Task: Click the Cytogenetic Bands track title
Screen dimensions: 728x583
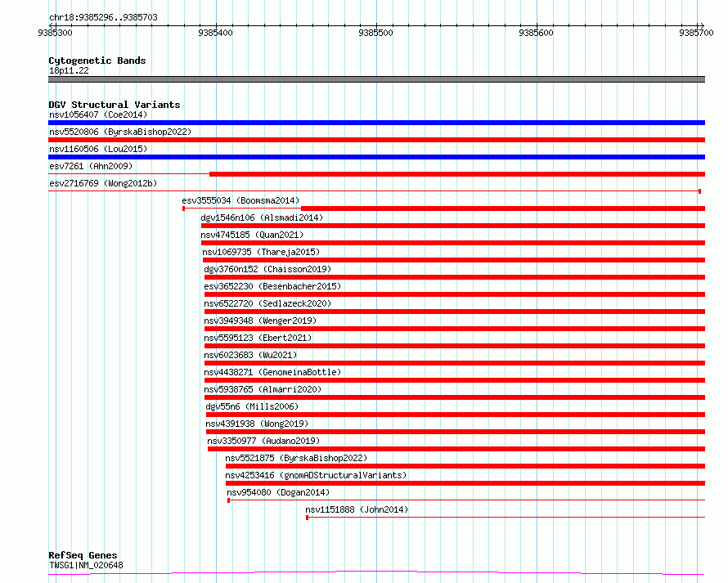Action: click(x=97, y=61)
